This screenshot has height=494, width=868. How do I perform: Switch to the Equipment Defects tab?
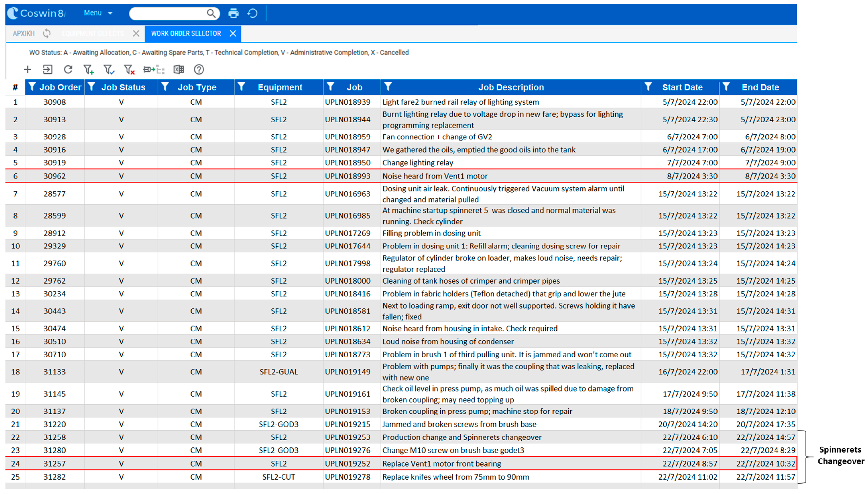(x=93, y=34)
